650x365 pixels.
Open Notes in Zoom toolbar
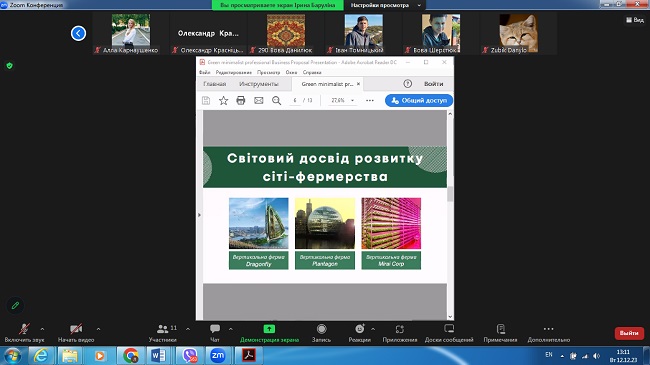click(x=500, y=333)
